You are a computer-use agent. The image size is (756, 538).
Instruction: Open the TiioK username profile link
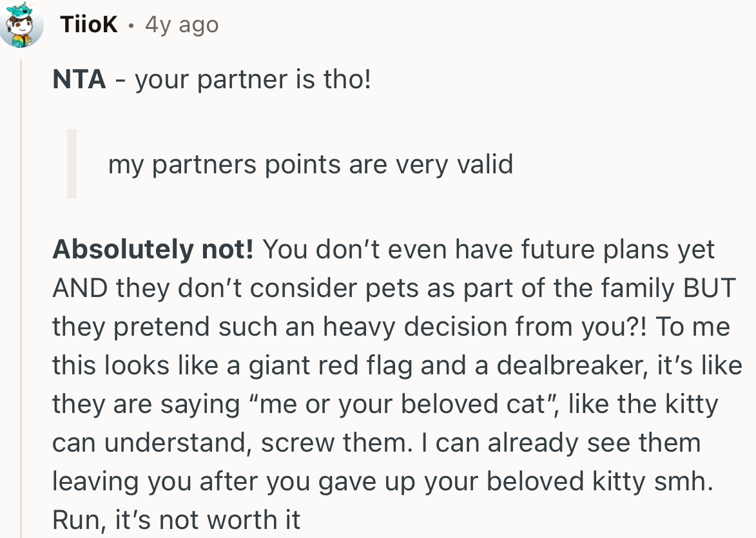click(88, 25)
